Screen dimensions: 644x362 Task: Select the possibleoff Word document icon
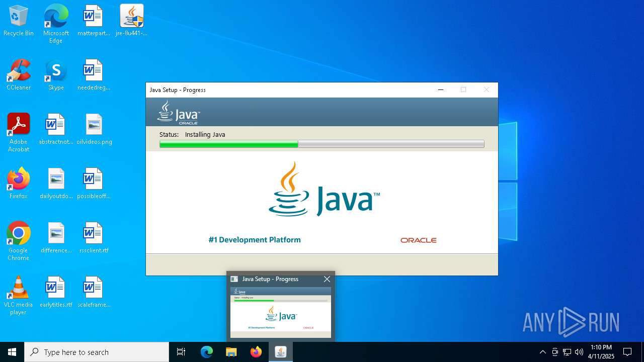(x=93, y=184)
